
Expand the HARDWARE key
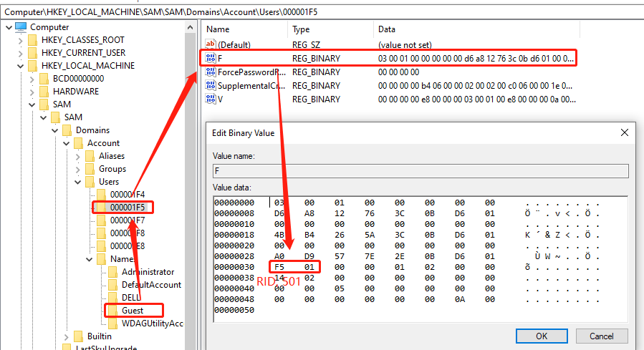coord(32,92)
